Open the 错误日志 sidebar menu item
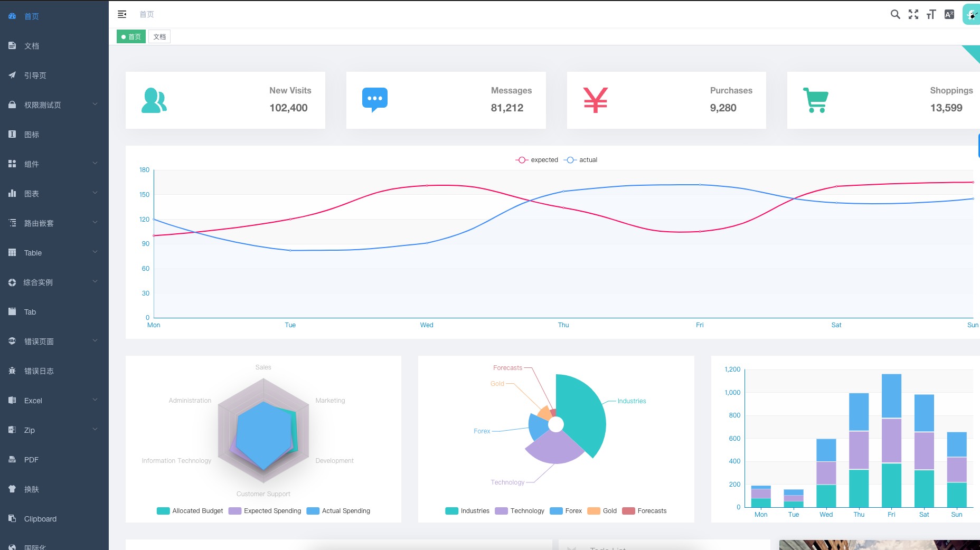The image size is (980, 550). [x=54, y=371]
